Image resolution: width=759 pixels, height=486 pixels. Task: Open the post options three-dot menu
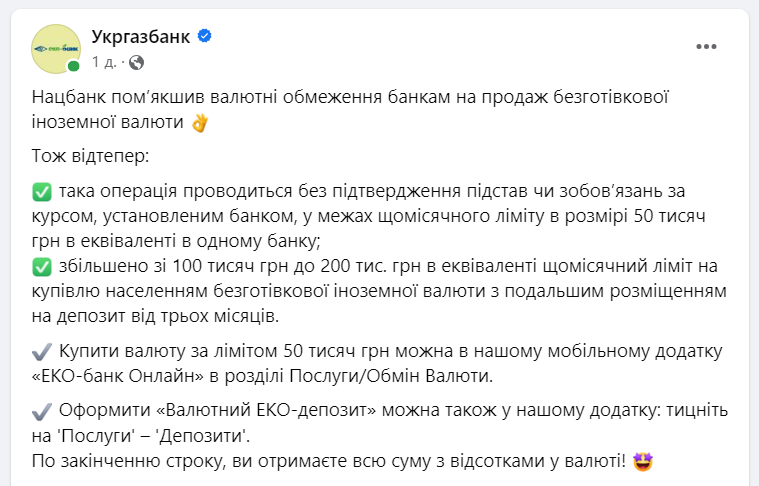706,46
